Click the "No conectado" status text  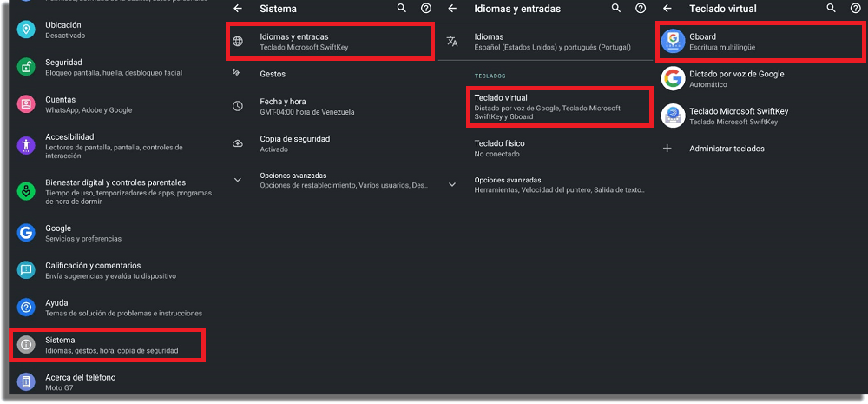497,154
